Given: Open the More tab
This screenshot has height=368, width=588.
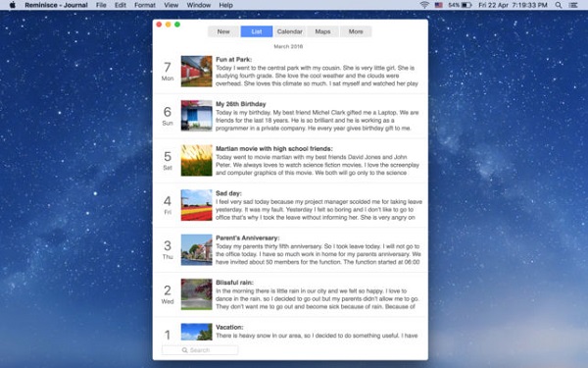Looking at the screenshot, I should tap(356, 31).
